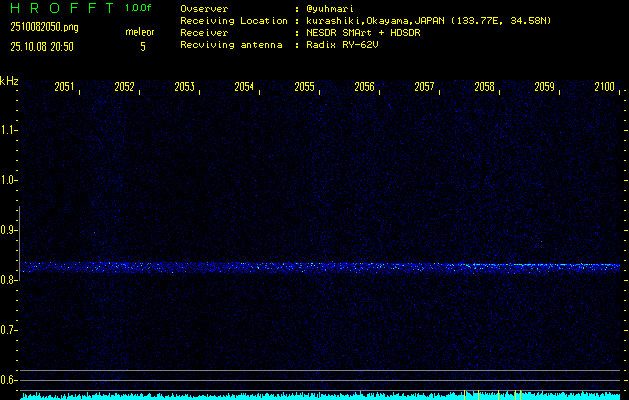This screenshot has height=400, width=629.
Task: Click the "Receiver" field label
Action: click(204, 33)
